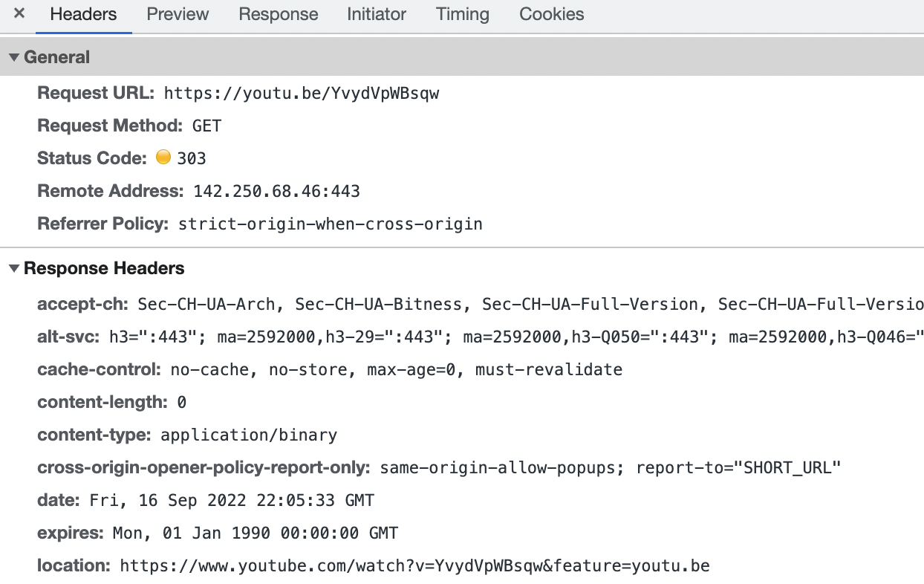Click the date value Fri, 16 Sep 2022
This screenshot has width=924, height=584.
[x=232, y=501]
